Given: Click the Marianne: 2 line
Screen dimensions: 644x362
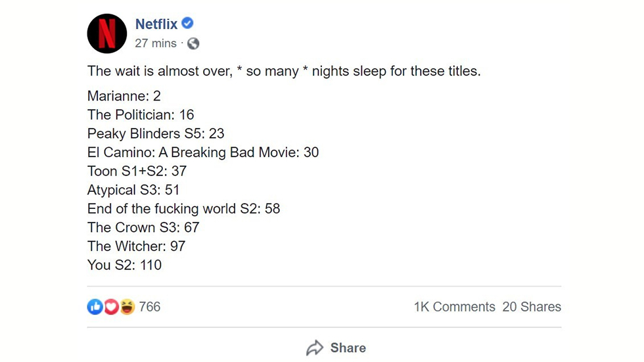Looking at the screenshot, I should pos(124,96).
